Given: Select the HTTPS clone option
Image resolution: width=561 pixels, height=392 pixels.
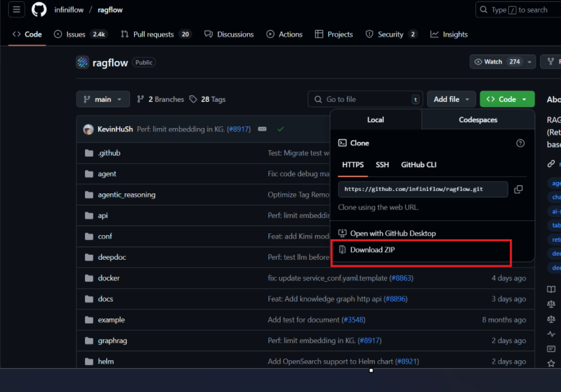Looking at the screenshot, I should click(353, 165).
